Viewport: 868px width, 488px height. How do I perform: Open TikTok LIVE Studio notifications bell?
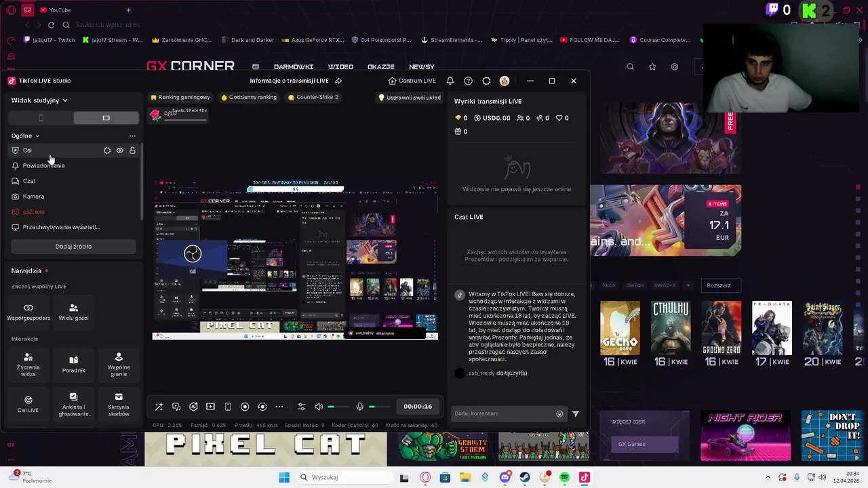pyautogui.click(x=450, y=81)
